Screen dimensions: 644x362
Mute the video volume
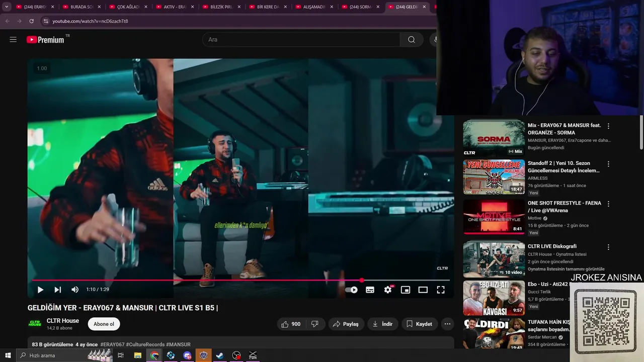pyautogui.click(x=75, y=290)
